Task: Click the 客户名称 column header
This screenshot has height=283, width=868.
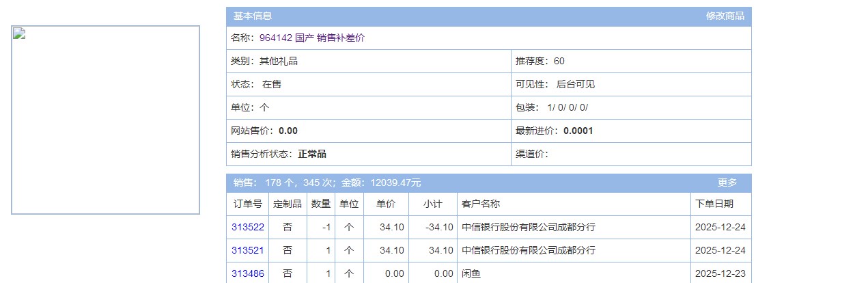Action: coord(481,204)
